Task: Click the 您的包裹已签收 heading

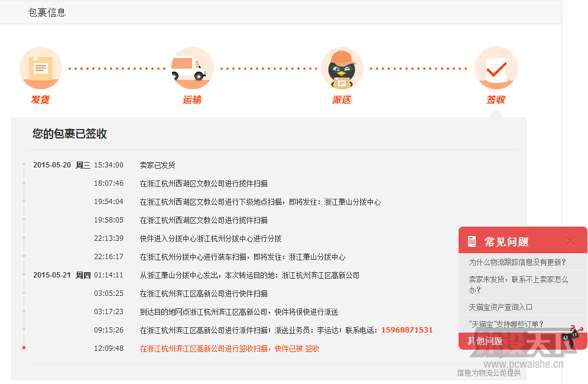Action: [x=70, y=134]
